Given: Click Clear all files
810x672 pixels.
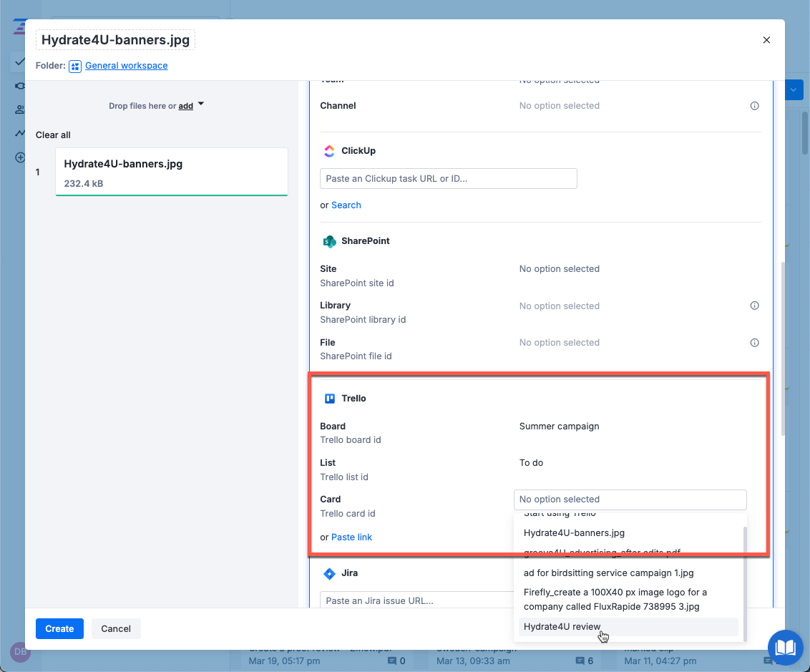Looking at the screenshot, I should [53, 135].
